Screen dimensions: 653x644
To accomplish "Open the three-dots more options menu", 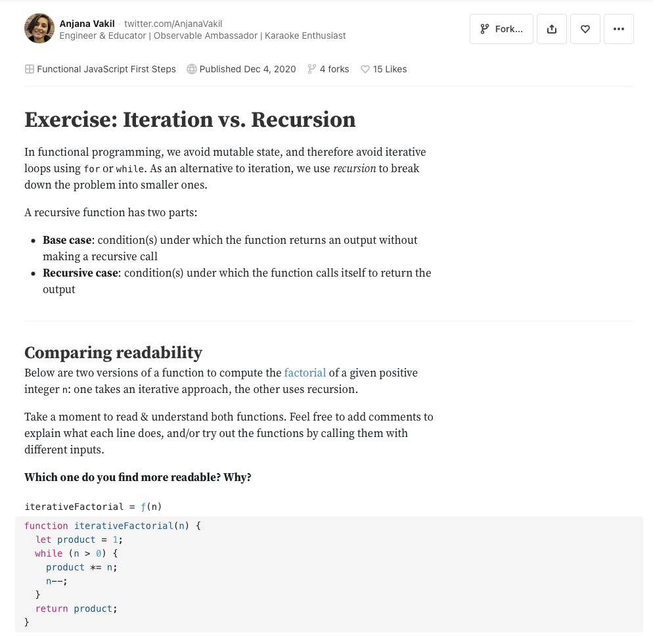I will [618, 29].
